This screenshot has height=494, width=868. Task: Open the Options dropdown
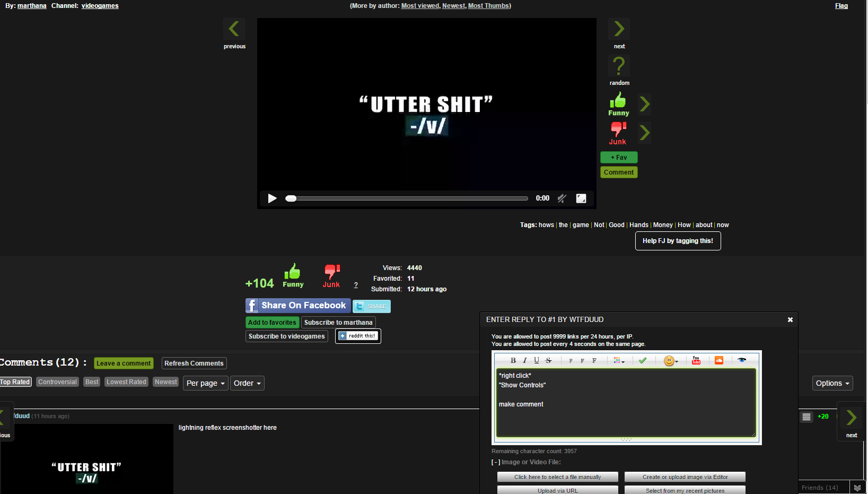[x=832, y=383]
